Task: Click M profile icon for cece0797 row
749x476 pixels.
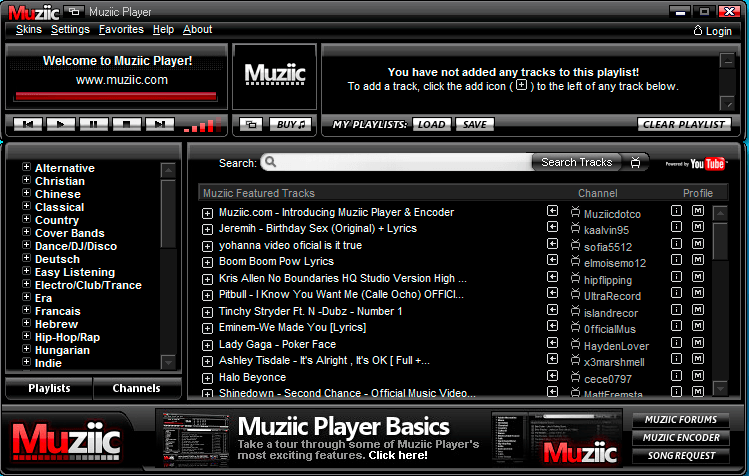Action: point(698,375)
